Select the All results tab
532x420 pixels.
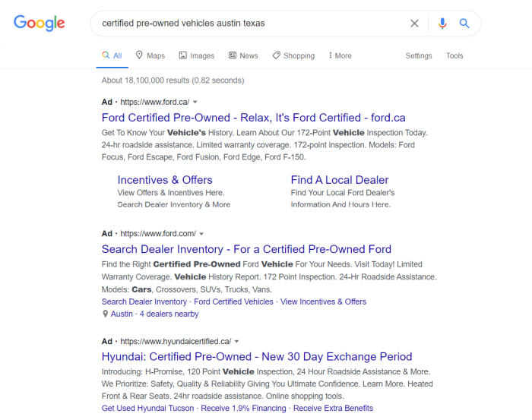coord(112,55)
